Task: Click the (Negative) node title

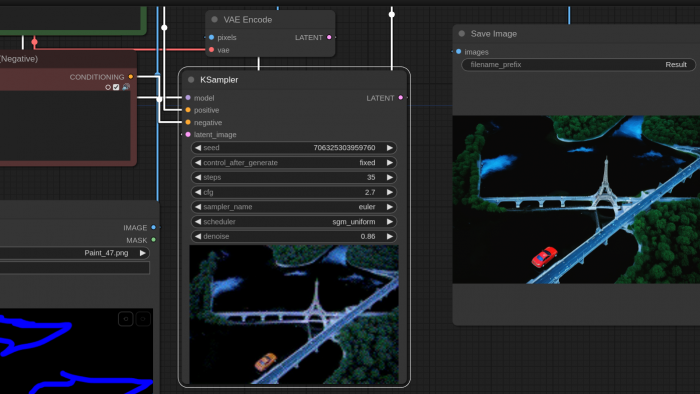Action: [x=19, y=59]
